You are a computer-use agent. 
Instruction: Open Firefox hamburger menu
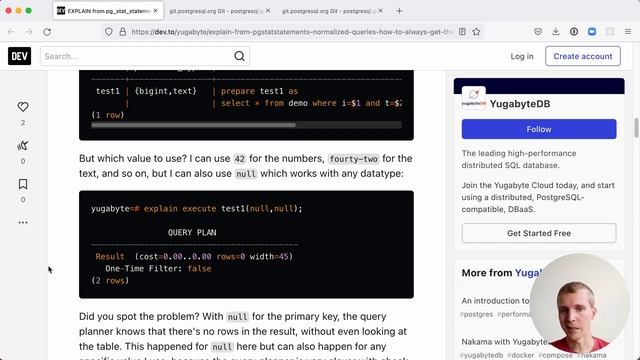pos(628,31)
